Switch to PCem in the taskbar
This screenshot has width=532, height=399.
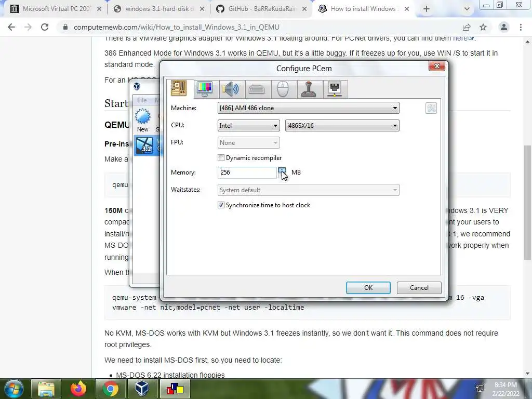(x=175, y=389)
